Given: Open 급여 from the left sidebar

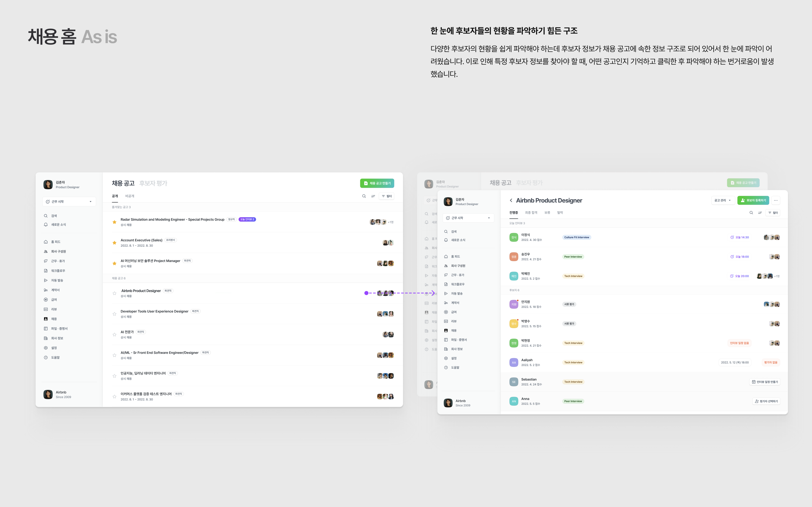Looking at the screenshot, I should point(54,300).
